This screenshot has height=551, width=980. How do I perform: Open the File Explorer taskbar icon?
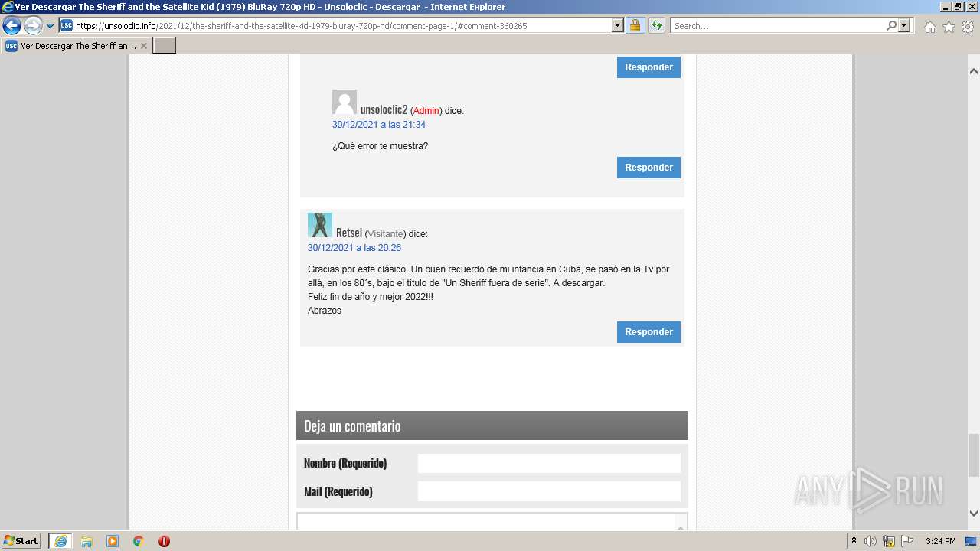pyautogui.click(x=87, y=541)
